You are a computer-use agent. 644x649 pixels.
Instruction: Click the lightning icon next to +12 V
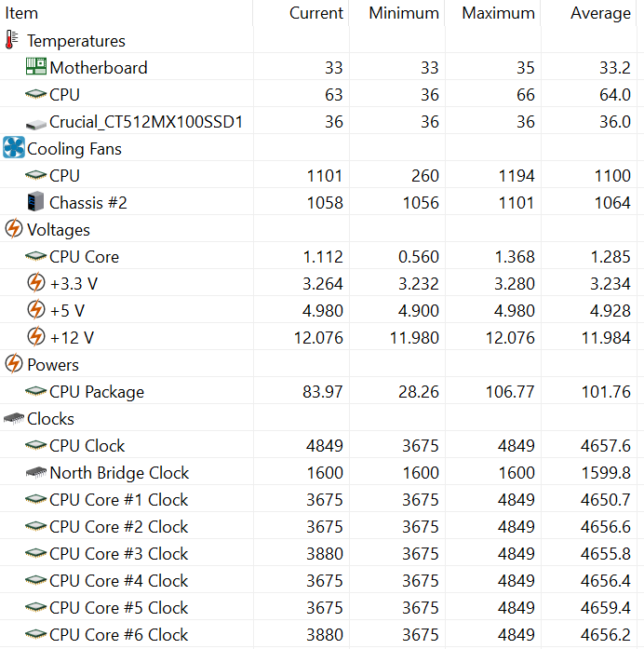(36, 336)
